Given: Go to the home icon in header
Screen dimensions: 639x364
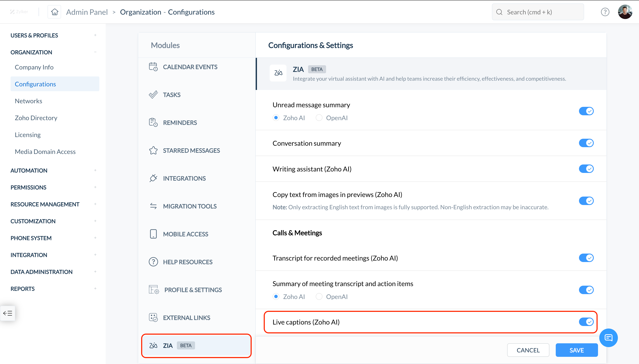Looking at the screenshot, I should [x=55, y=12].
